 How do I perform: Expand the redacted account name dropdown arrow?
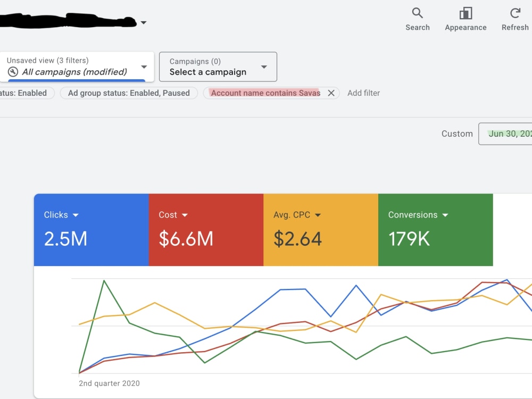tap(144, 23)
